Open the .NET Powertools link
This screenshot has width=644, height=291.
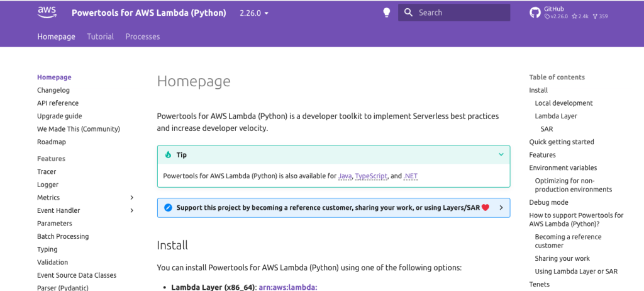click(x=410, y=176)
